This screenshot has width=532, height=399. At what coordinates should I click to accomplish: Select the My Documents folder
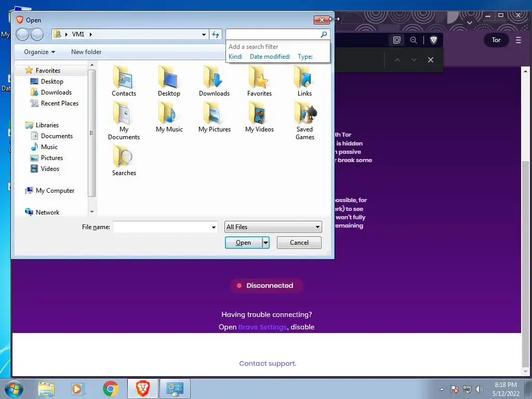[124, 121]
